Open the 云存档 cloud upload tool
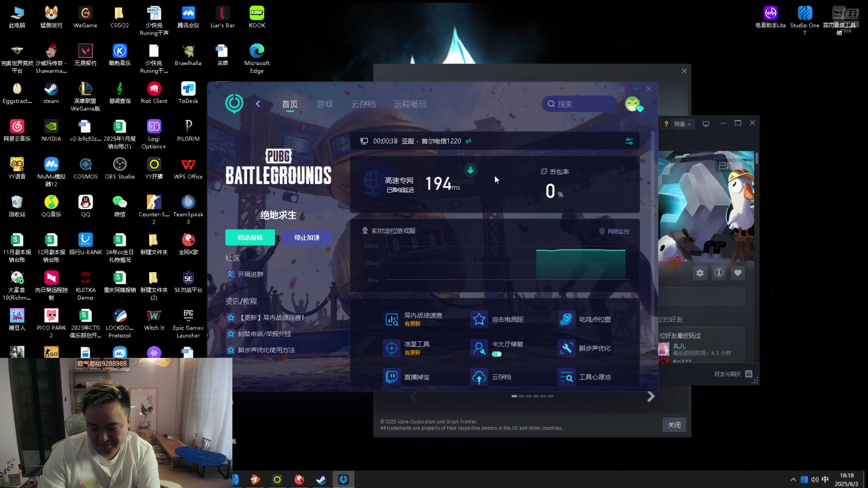 click(479, 377)
